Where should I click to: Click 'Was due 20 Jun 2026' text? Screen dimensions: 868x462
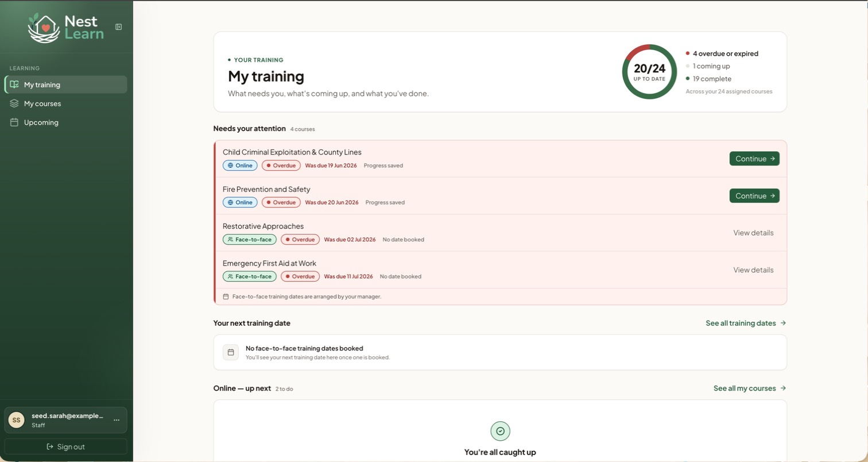332,202
